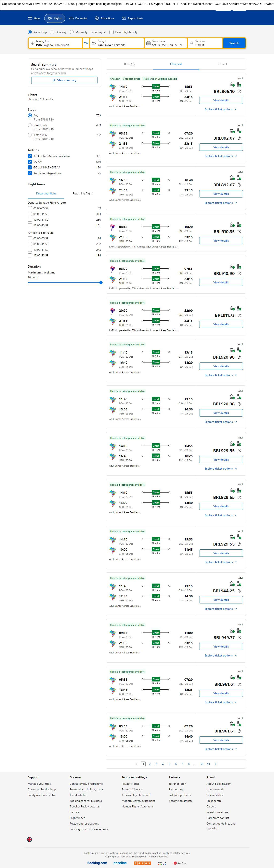View details of the BRL910.35 flight
This screenshot has height=868, width=274.
pos(221,241)
